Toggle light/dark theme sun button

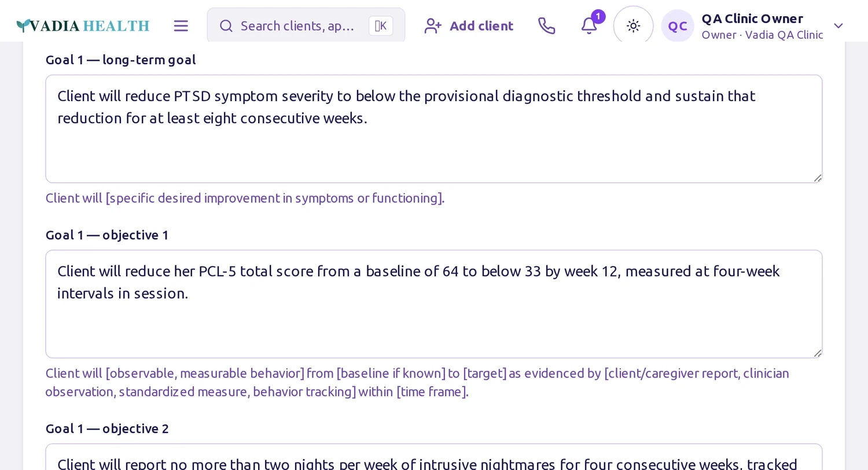tap(633, 26)
